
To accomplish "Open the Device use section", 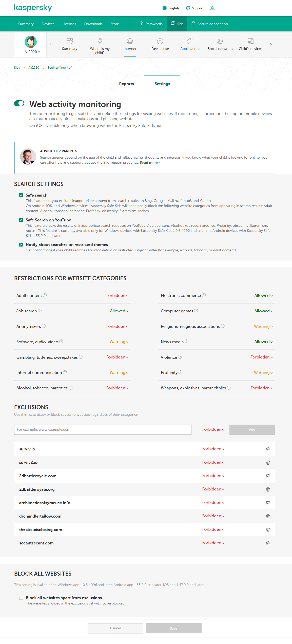I will (160, 45).
